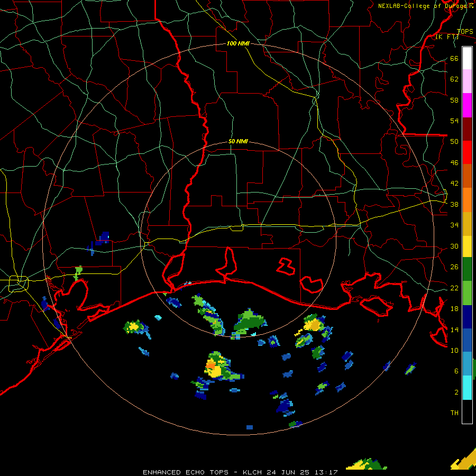Select the '38' legend value
Image resolution: width=476 pixels, height=476 pixels.
[454, 204]
